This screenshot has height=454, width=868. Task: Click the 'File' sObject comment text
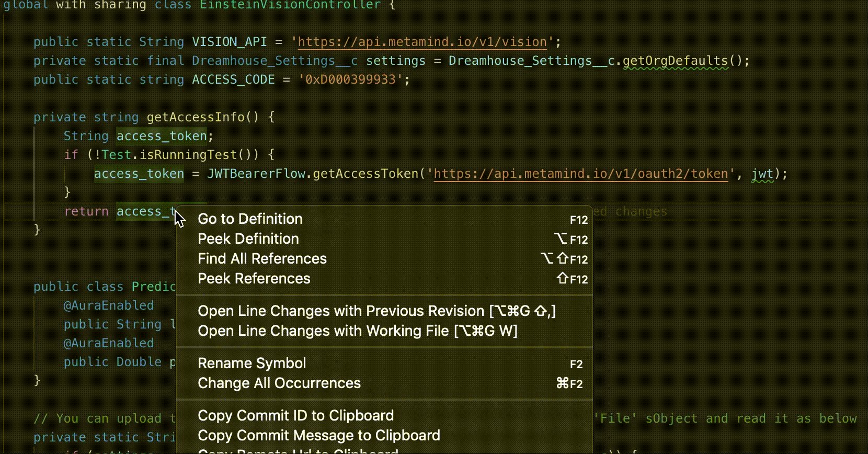(x=646, y=418)
